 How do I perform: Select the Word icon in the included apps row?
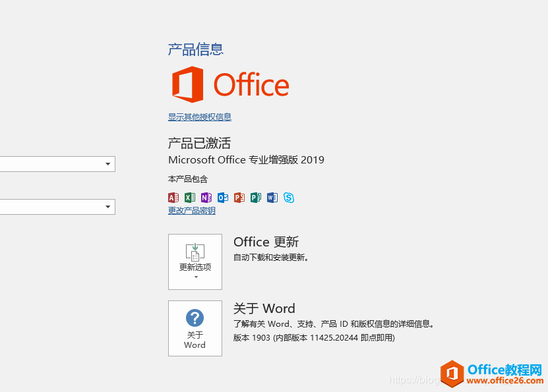[x=272, y=197]
